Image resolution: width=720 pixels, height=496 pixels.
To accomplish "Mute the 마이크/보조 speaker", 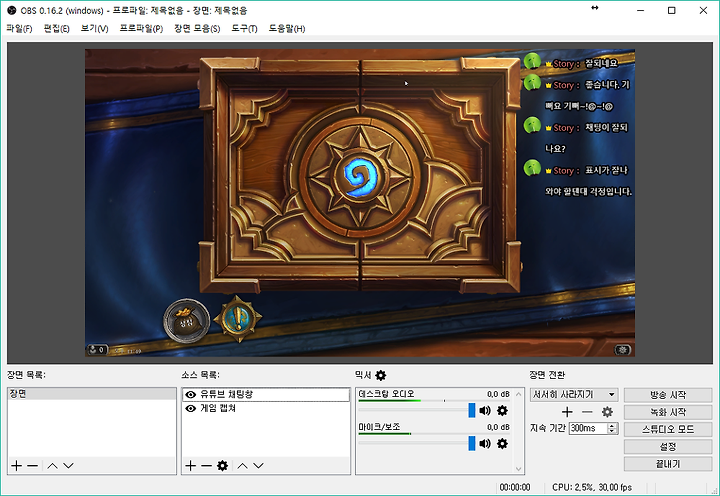I will [485, 443].
